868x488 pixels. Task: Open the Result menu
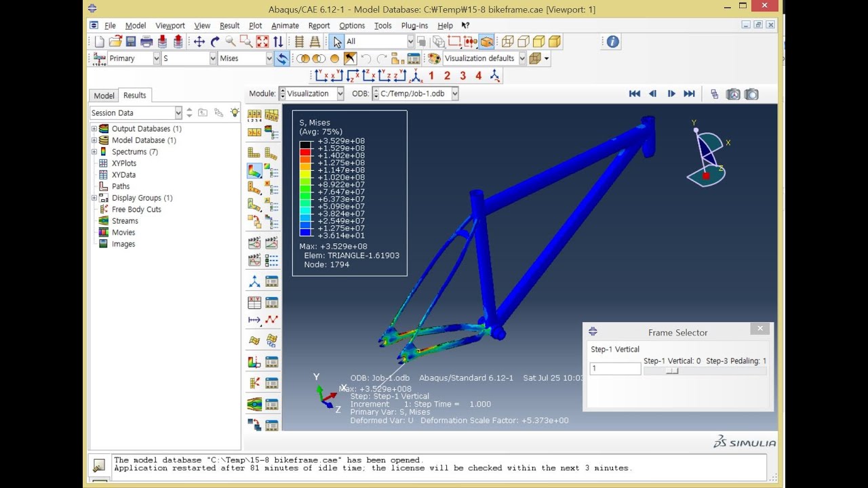(x=229, y=26)
